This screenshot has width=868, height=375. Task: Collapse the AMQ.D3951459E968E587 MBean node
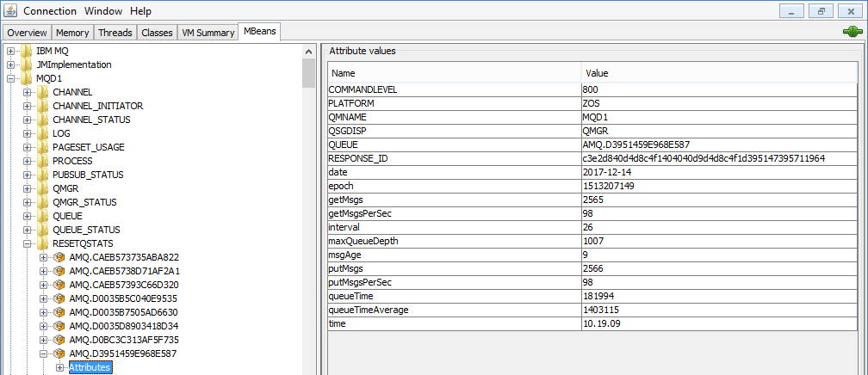coord(44,353)
